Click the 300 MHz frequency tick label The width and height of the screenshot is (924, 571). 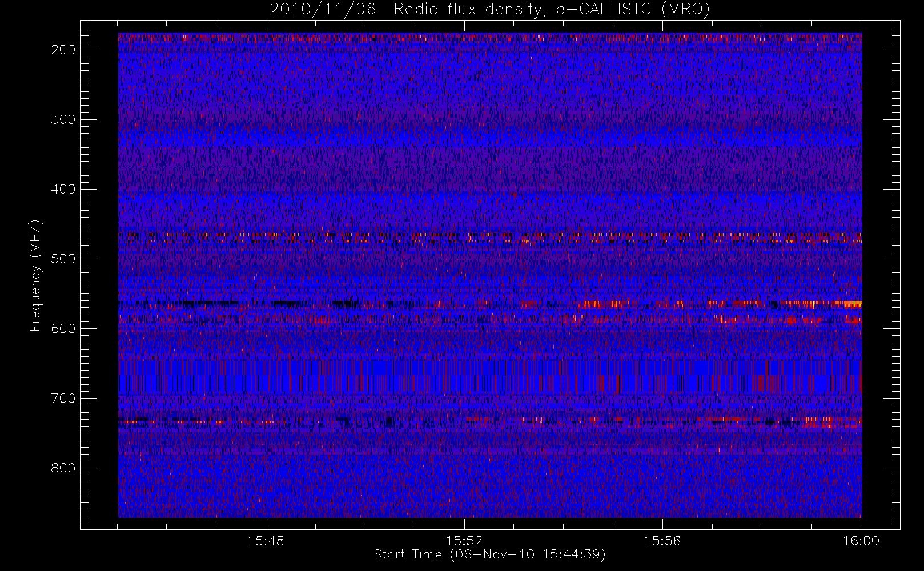tap(63, 119)
